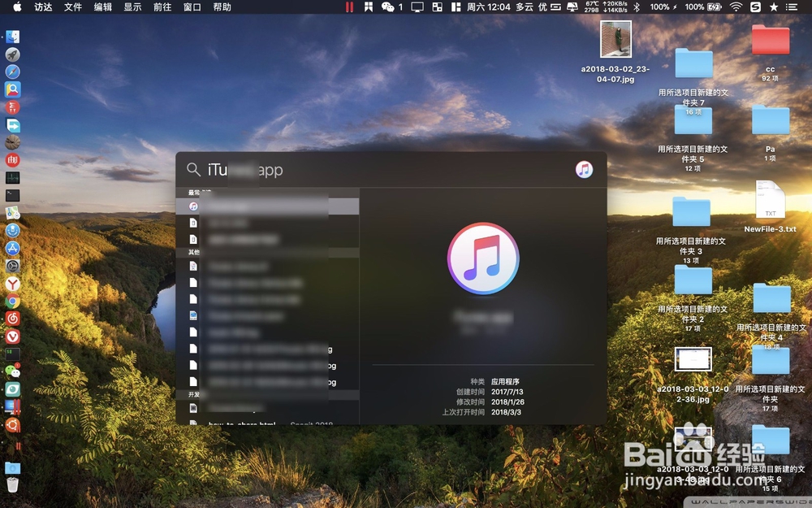Viewport: 812px width, 508px height.
Task: Click the 周六 12:04 clock
Action: coord(488,7)
